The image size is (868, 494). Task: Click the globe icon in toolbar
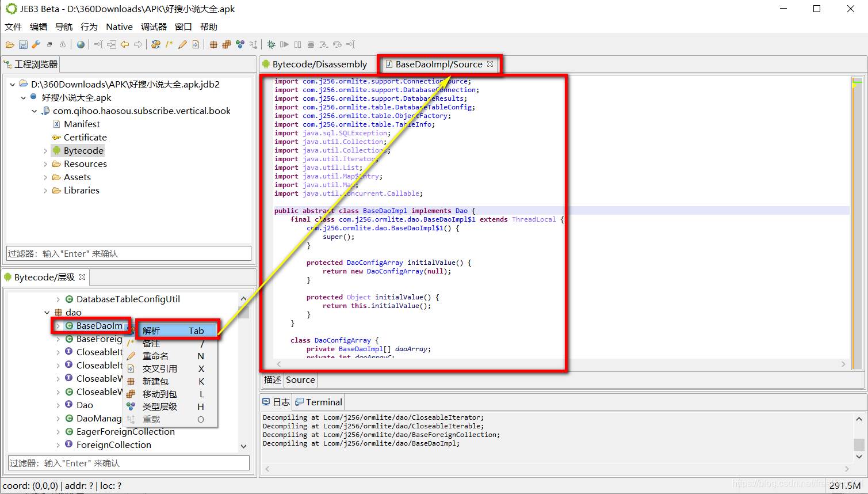tap(81, 44)
